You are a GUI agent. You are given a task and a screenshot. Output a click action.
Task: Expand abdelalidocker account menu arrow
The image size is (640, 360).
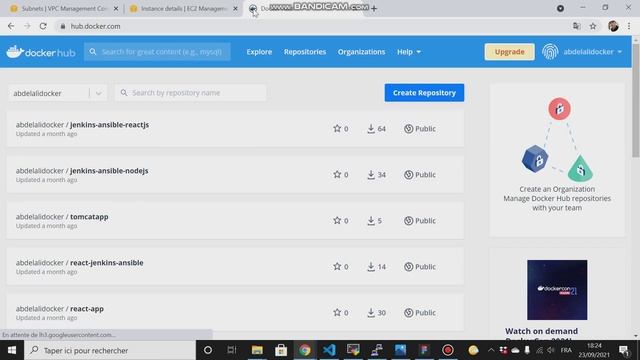[x=620, y=52]
